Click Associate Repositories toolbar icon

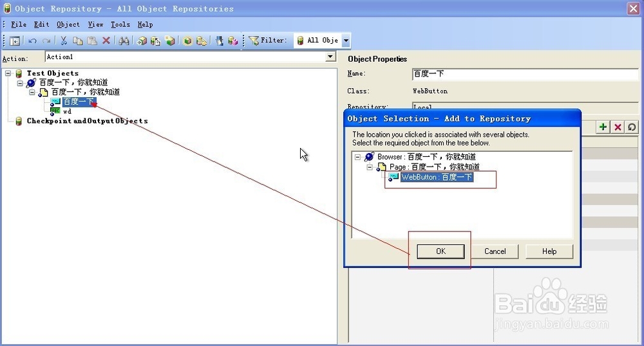pos(233,40)
